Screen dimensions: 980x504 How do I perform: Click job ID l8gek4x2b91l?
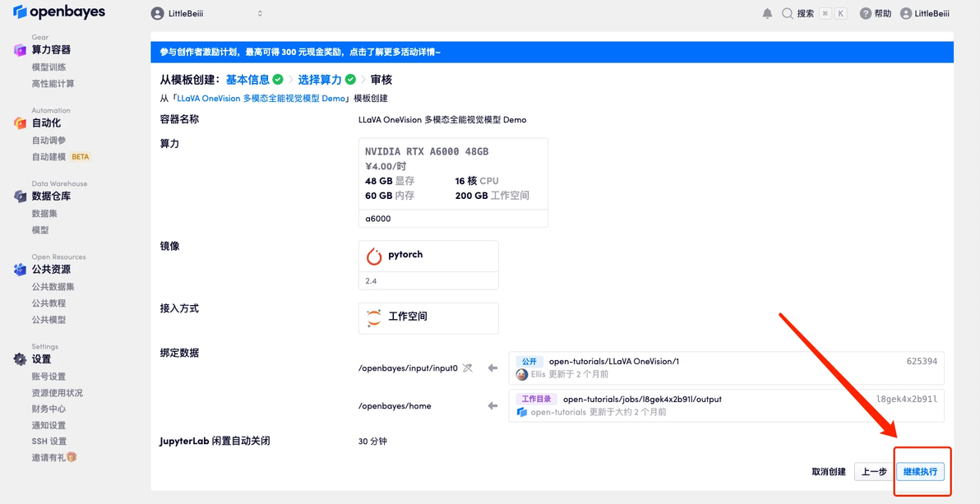907,399
